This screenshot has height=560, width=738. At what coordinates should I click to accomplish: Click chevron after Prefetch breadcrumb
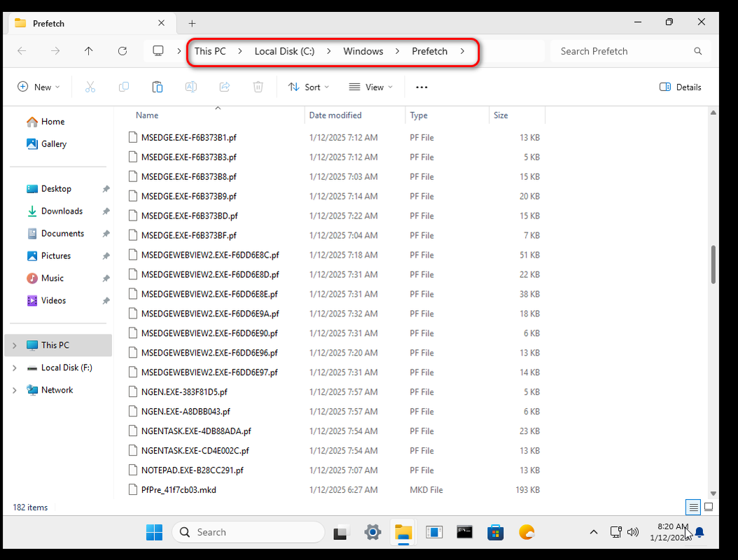click(462, 51)
